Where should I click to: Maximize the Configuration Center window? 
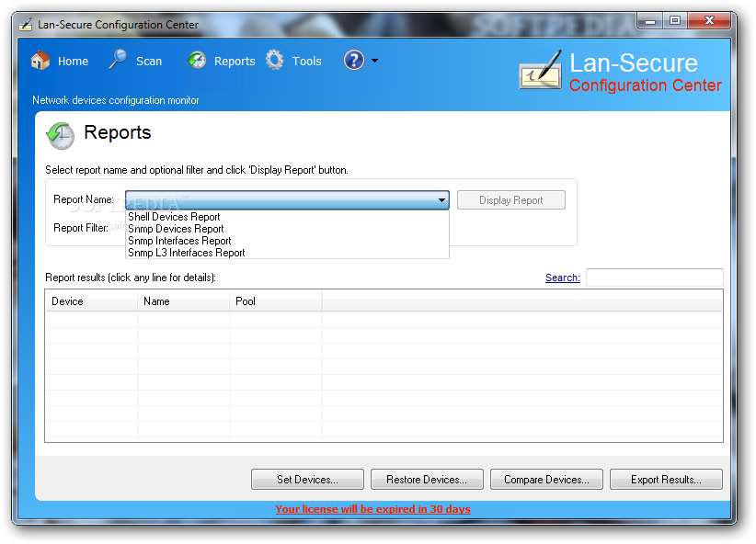point(675,21)
